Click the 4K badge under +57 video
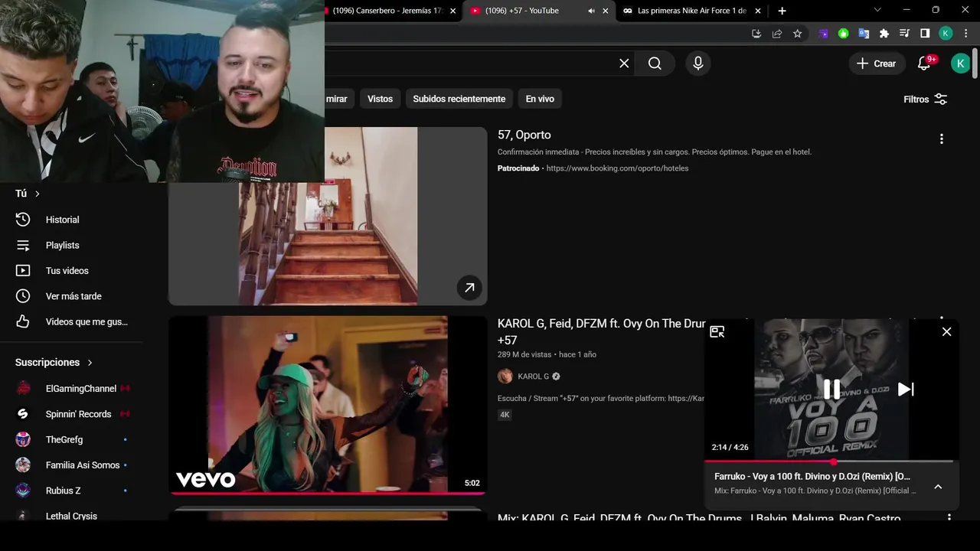 pyautogui.click(x=505, y=415)
